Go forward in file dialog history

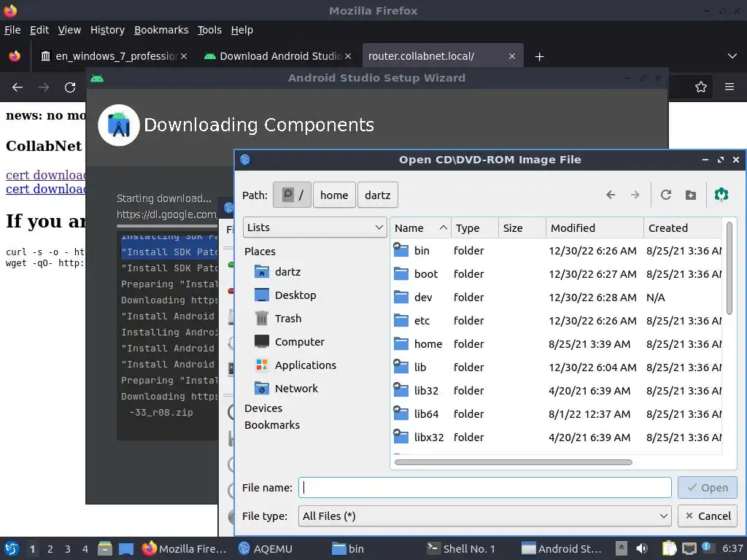pyautogui.click(x=635, y=195)
